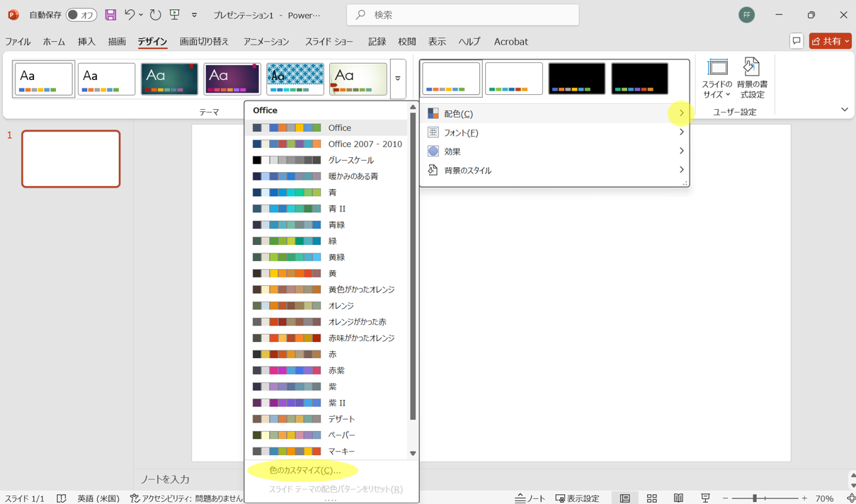Select the teal dark theme thumbnail
This screenshot has width=856, height=504.
tap(169, 79)
